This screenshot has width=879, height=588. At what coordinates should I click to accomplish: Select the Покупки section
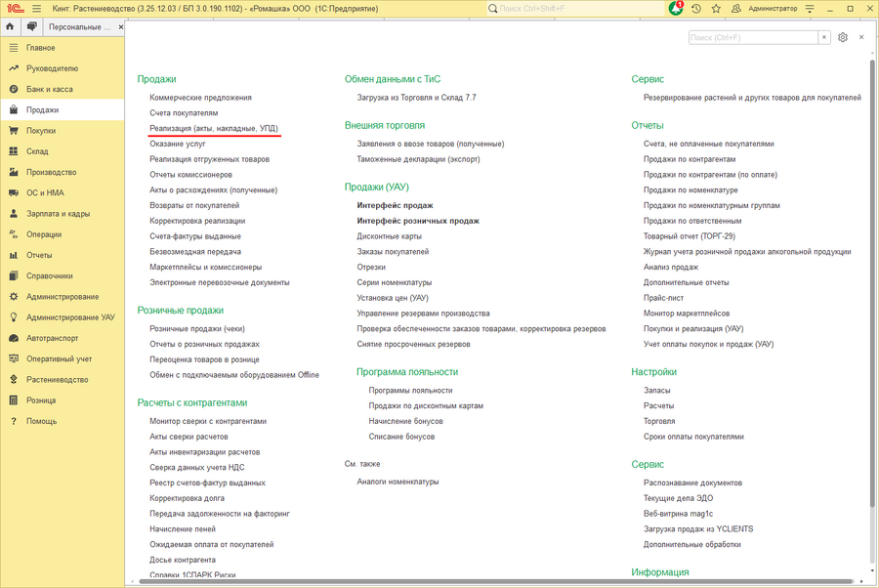pyautogui.click(x=62, y=131)
